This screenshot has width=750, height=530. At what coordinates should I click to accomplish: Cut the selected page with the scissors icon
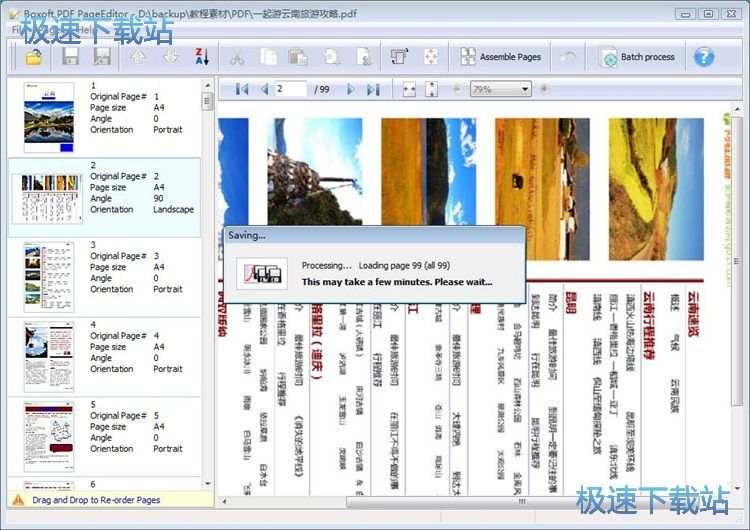[237, 58]
